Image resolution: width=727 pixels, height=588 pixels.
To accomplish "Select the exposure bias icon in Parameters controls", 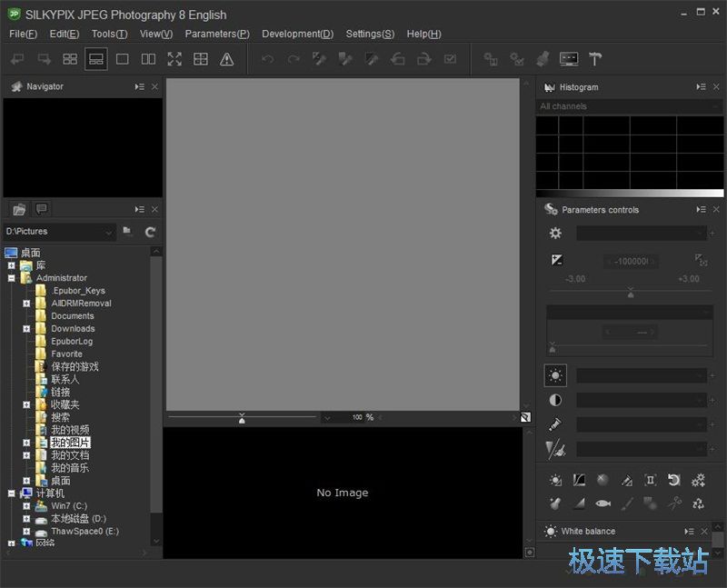I will (x=557, y=261).
